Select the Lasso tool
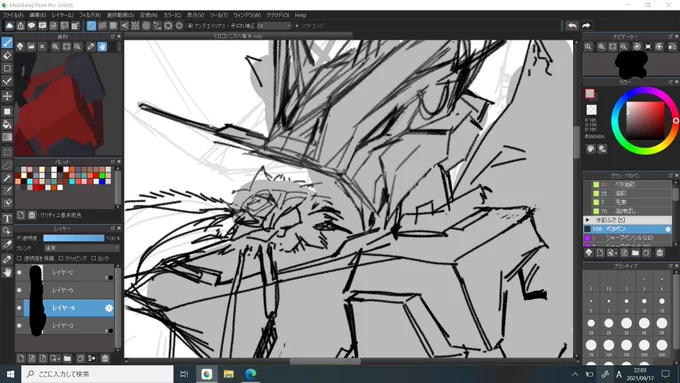The image size is (680, 383). (x=7, y=165)
